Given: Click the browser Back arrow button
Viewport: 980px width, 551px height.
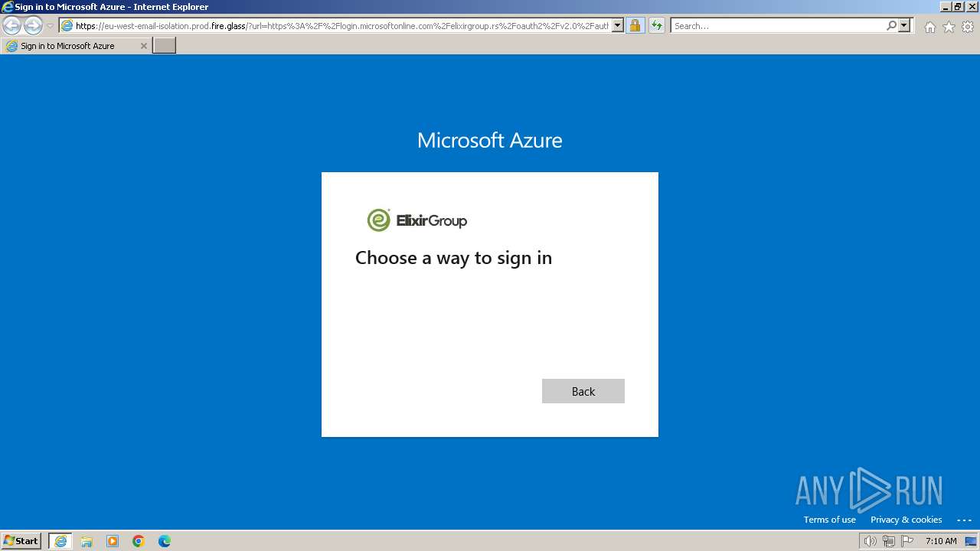Looking at the screenshot, I should click(11, 25).
